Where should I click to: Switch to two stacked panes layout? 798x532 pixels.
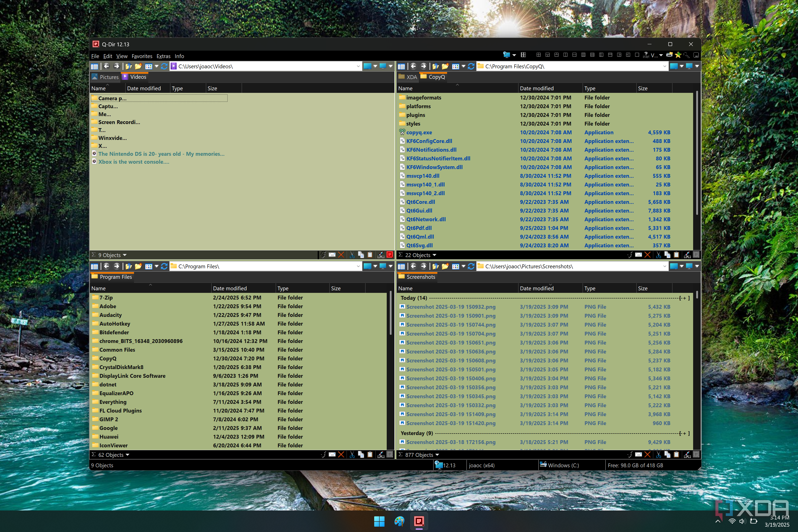tap(574, 55)
